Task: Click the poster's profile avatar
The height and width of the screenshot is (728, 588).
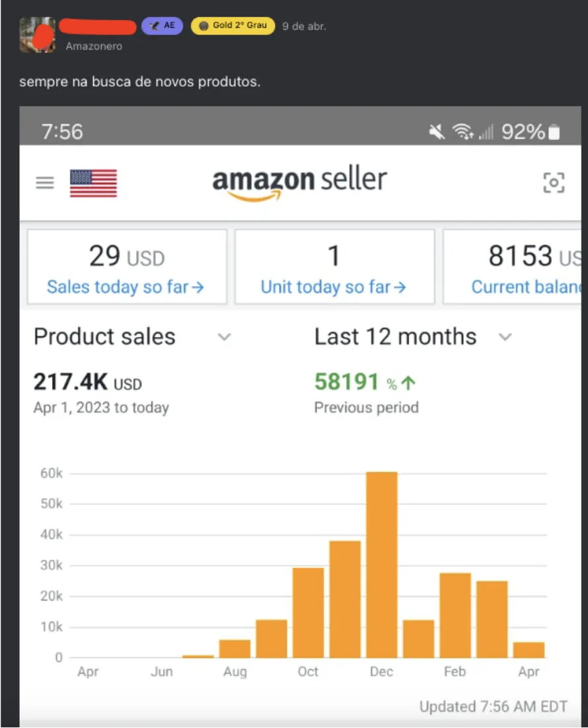Action: [x=37, y=34]
